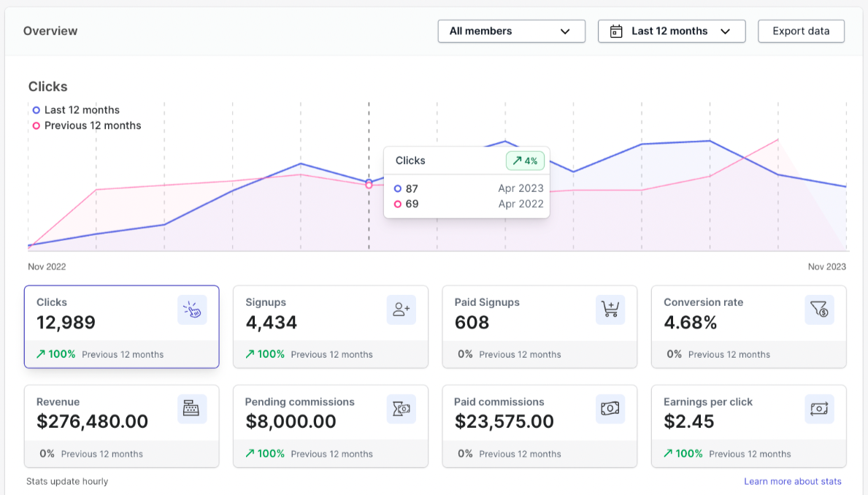868x495 pixels.
Task: Click the $23,575.00 paid commissions value
Action: click(504, 421)
